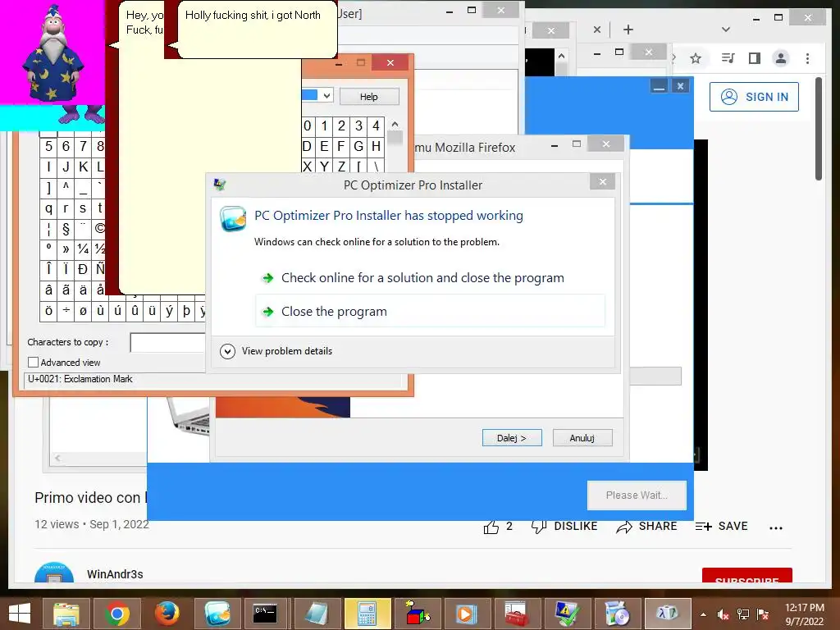Screen dimensions: 840x630
Task: Open Chrome tab search chevron
Action: 726,30
